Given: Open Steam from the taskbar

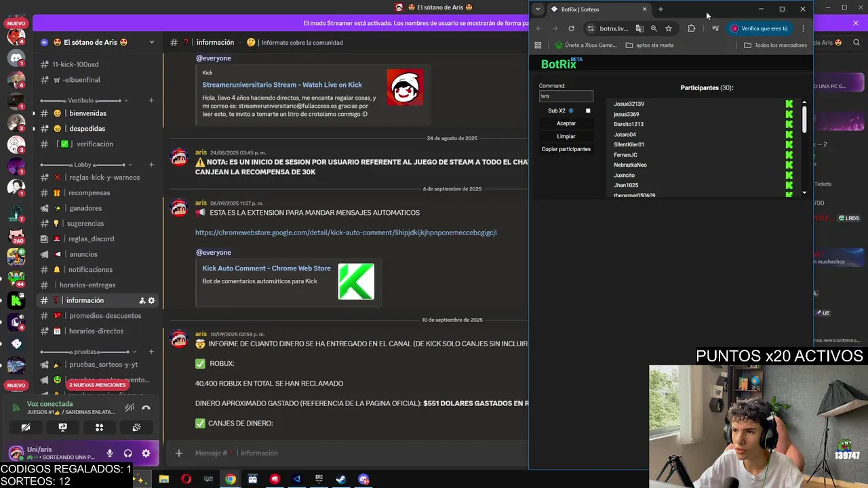Looking at the screenshot, I should click(x=341, y=479).
